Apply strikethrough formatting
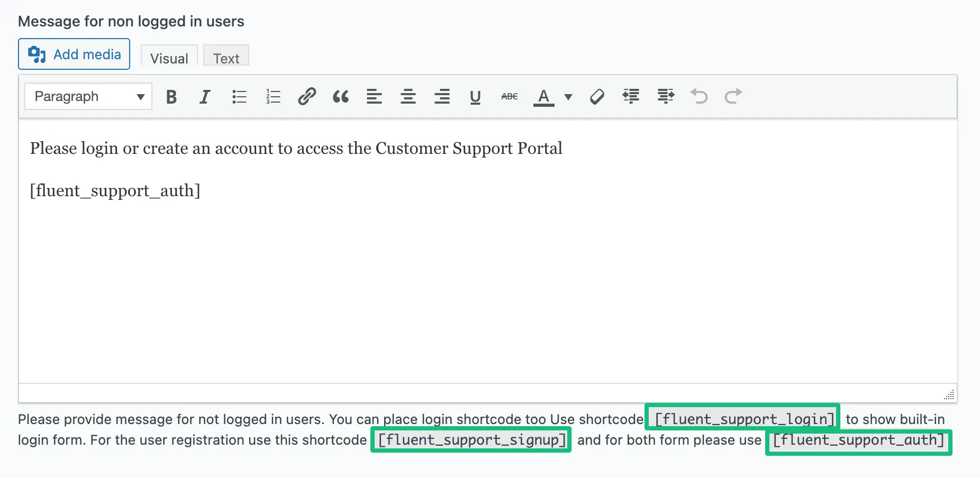Viewport: 980px width, 478px height. pos(509,97)
